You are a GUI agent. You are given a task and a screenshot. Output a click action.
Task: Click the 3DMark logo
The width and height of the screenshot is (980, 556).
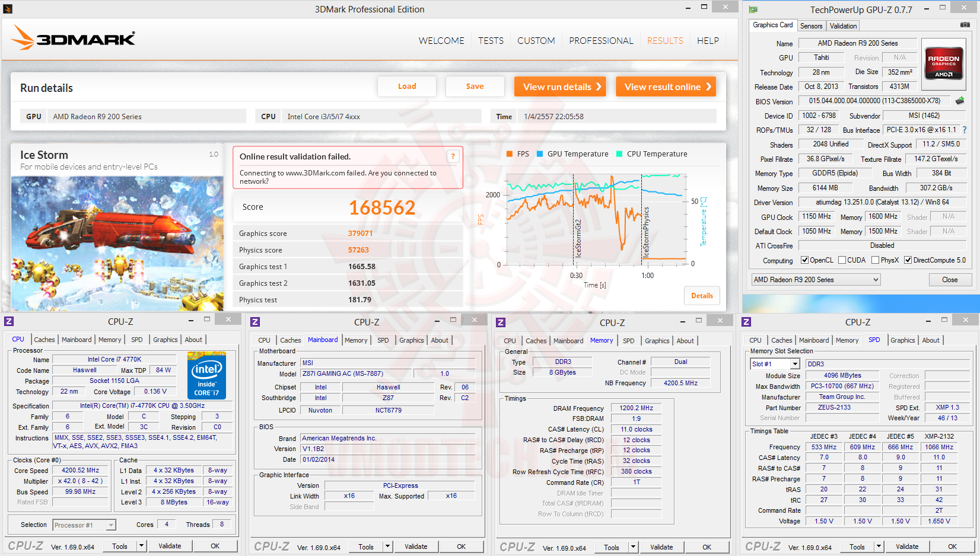[73, 38]
